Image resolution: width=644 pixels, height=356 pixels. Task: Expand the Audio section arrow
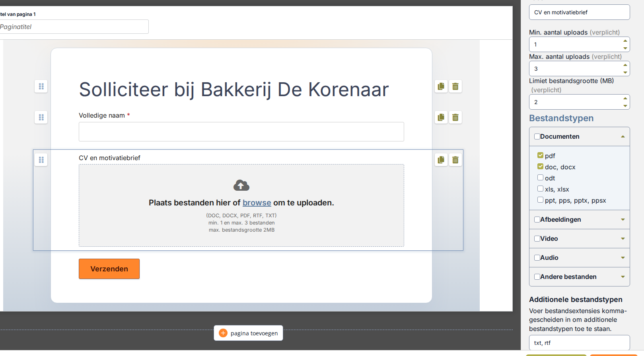(623, 257)
